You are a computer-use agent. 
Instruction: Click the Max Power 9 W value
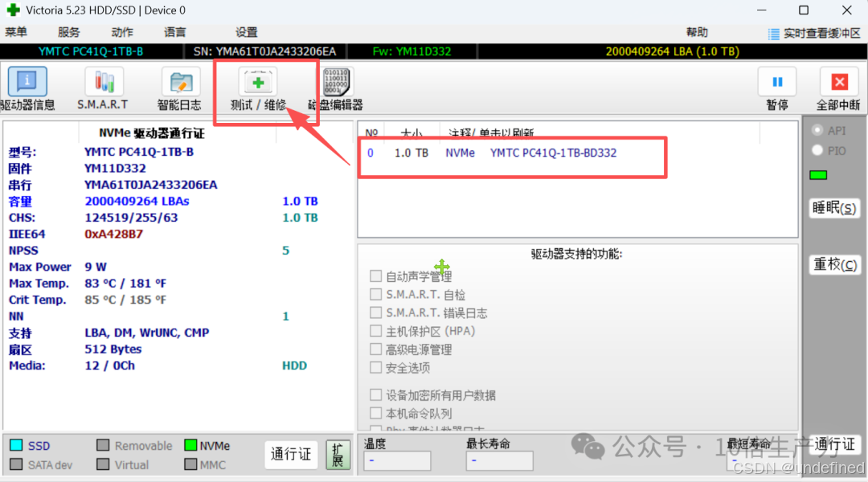tap(95, 267)
